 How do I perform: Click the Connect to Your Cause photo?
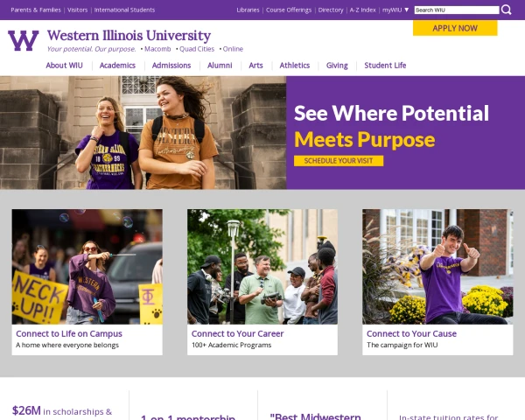point(437,266)
